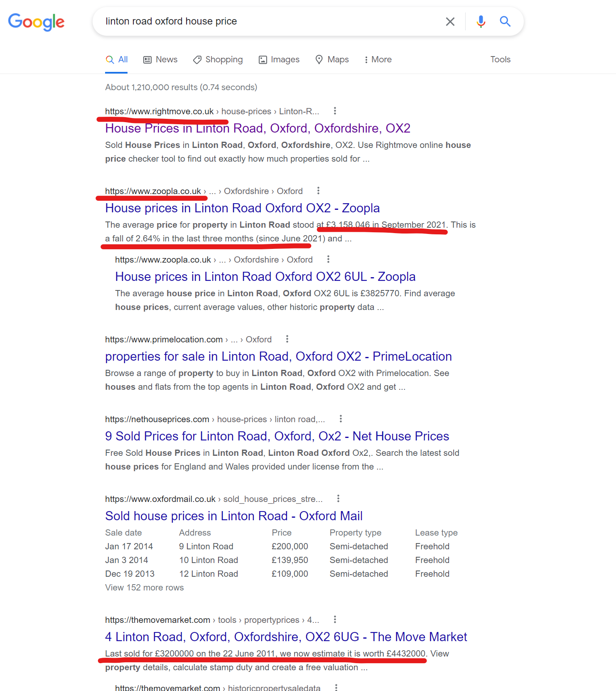616x691 pixels.
Task: Click the 12 Linton Road address cell
Action: pos(209,574)
